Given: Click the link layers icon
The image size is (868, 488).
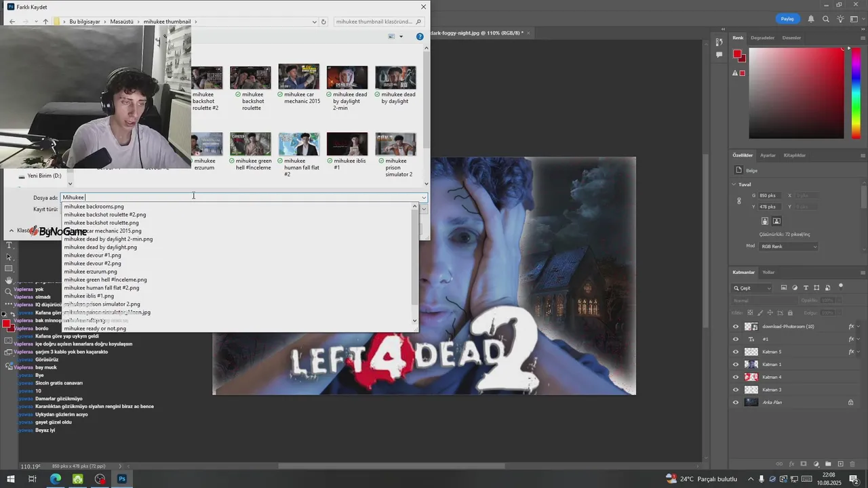Looking at the screenshot, I should coord(778,464).
